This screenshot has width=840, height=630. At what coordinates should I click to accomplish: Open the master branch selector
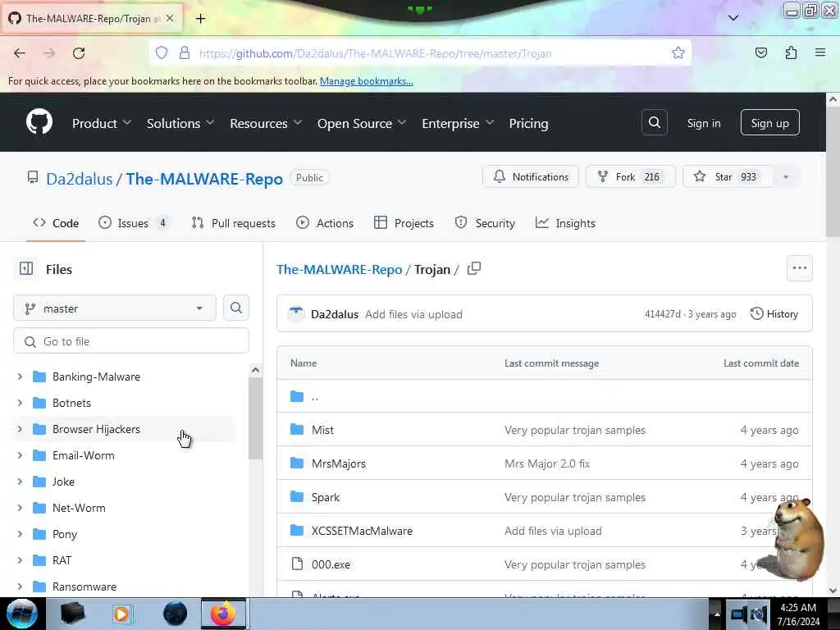[115, 308]
